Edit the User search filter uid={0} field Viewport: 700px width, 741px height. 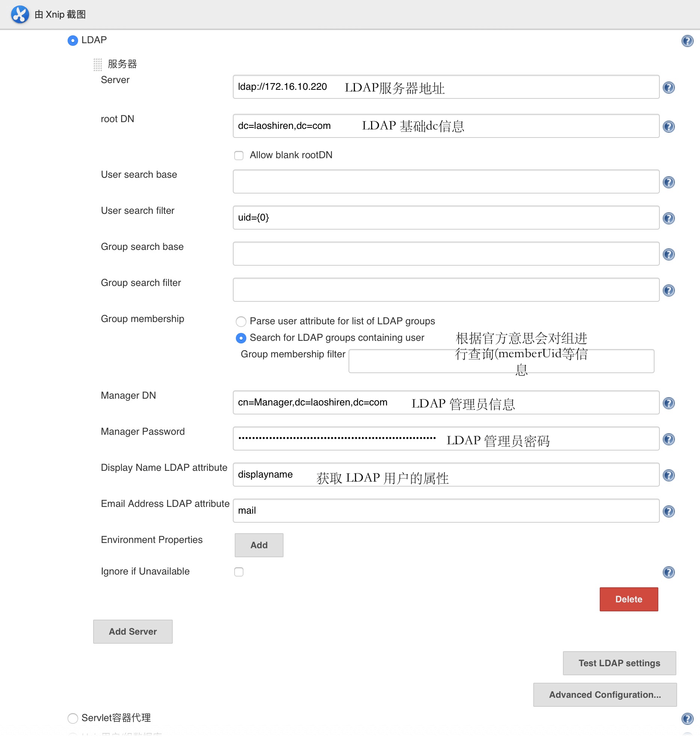click(446, 218)
